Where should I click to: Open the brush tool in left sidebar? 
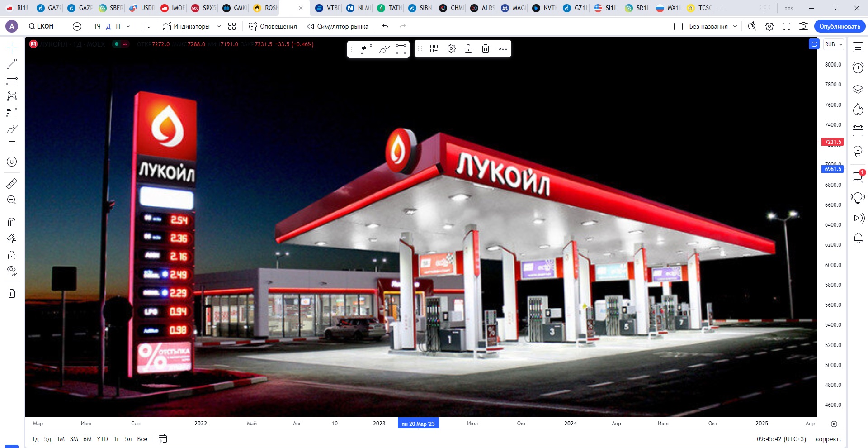(12, 129)
